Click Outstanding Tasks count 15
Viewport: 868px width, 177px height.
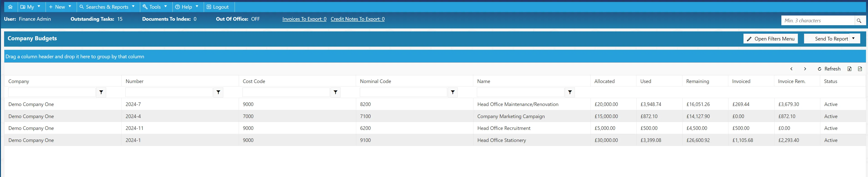pyautogui.click(x=120, y=19)
